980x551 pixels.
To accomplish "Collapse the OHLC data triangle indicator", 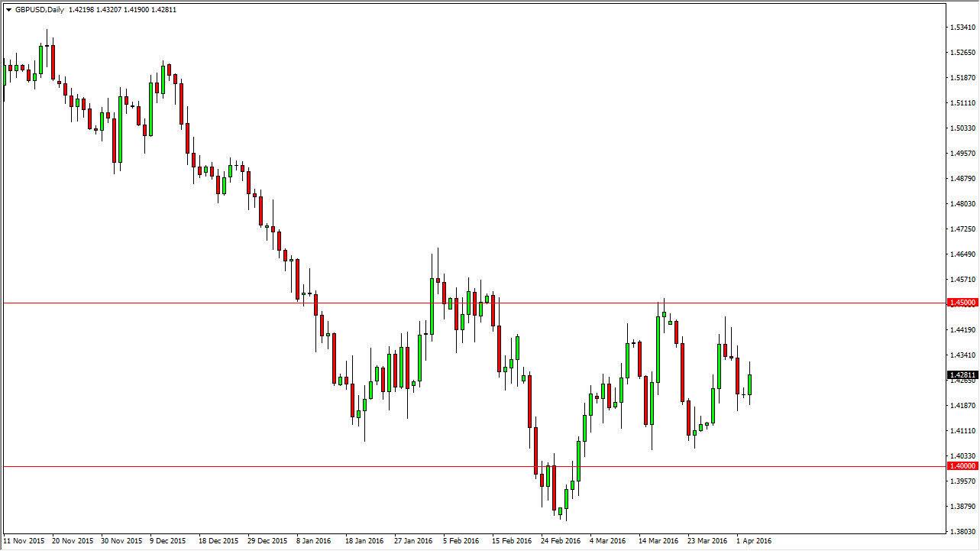I will click(8, 9).
